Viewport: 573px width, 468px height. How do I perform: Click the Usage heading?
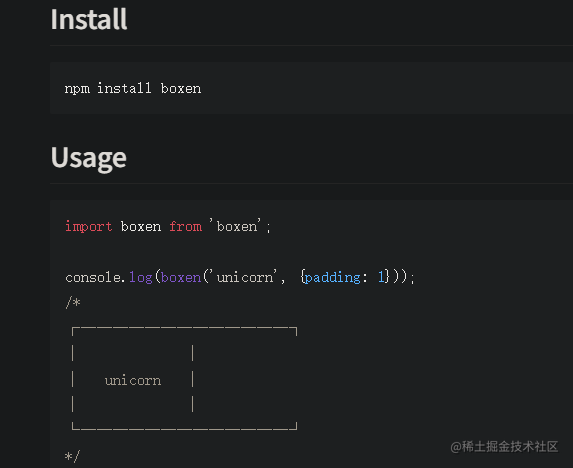[88, 158]
